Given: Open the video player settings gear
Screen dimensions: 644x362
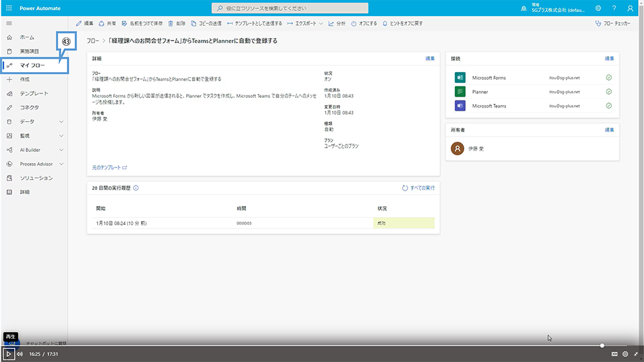Looking at the screenshot, I should (625, 354).
